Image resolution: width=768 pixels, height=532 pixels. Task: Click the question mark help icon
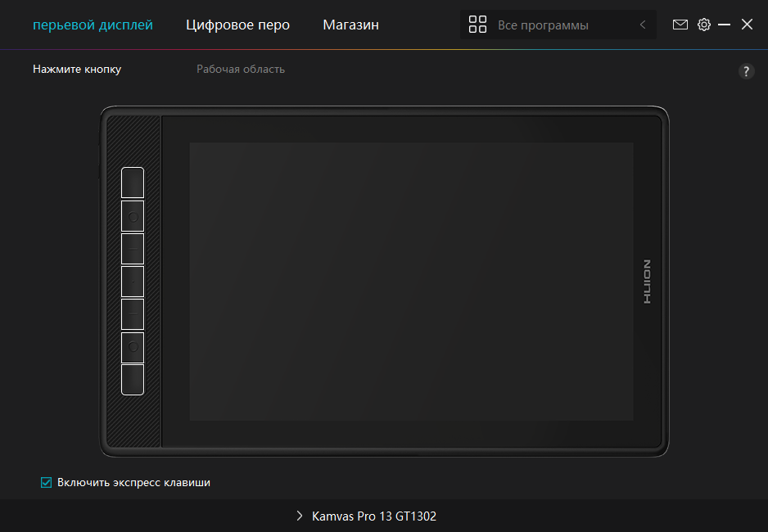point(746,71)
